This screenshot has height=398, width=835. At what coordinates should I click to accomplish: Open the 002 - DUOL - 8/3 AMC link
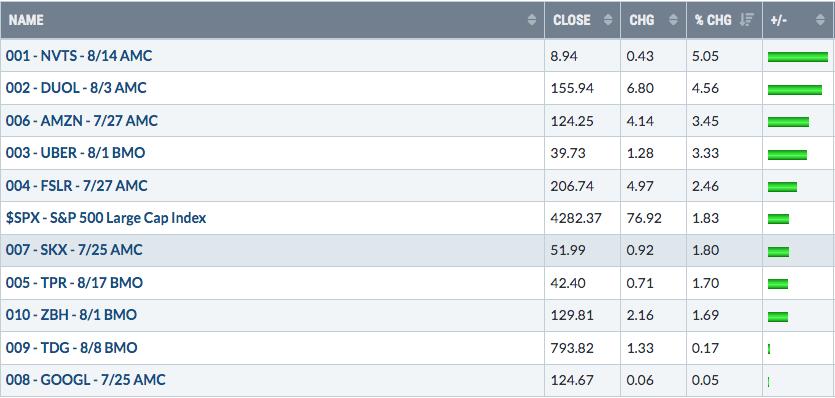tap(76, 88)
